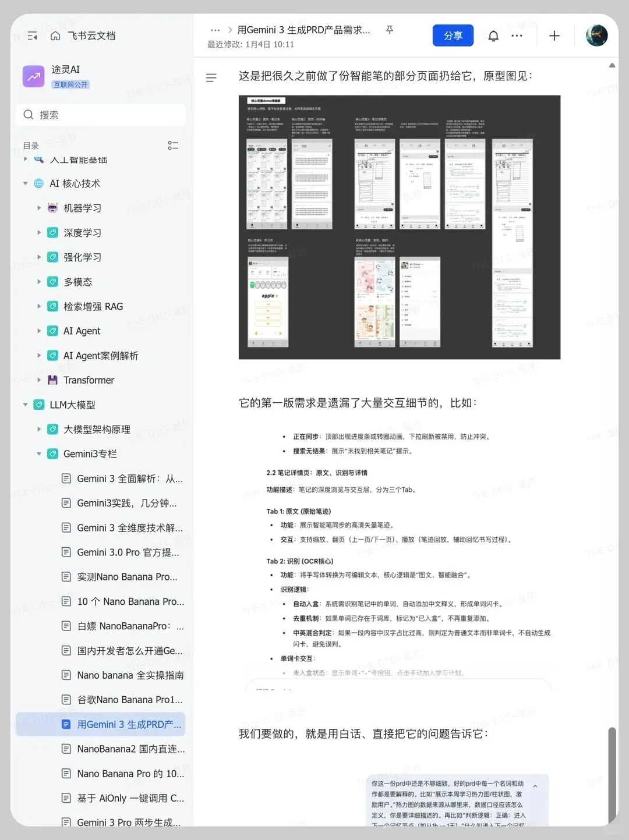Open breadcrumb ellipsis before document title
Screen dimensions: 629x840
215,30
